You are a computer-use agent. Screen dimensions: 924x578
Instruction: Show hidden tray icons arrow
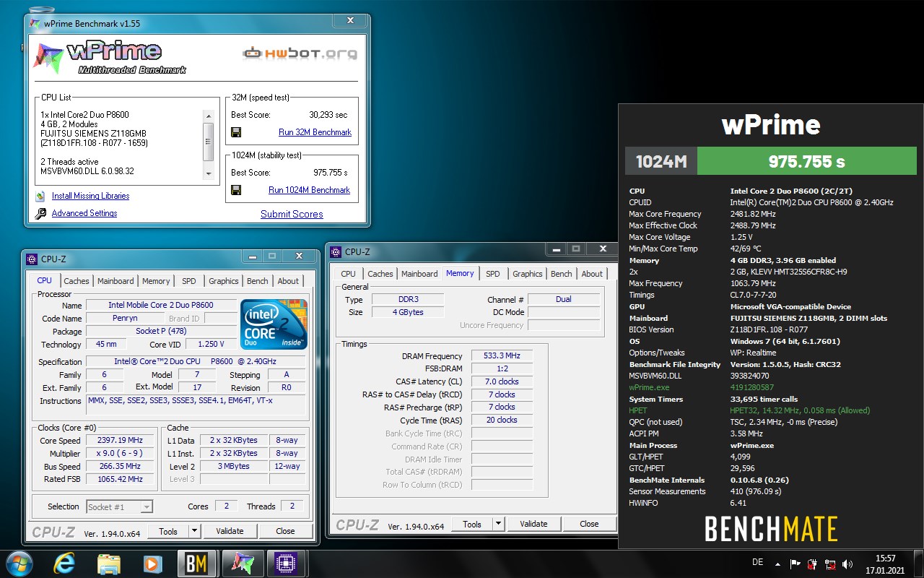coord(777,564)
